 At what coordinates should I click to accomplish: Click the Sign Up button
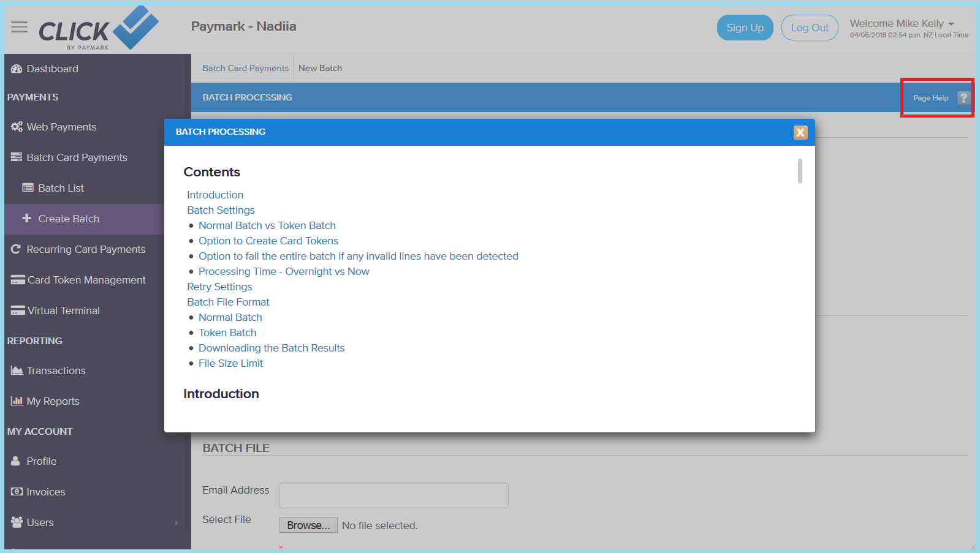click(x=745, y=28)
